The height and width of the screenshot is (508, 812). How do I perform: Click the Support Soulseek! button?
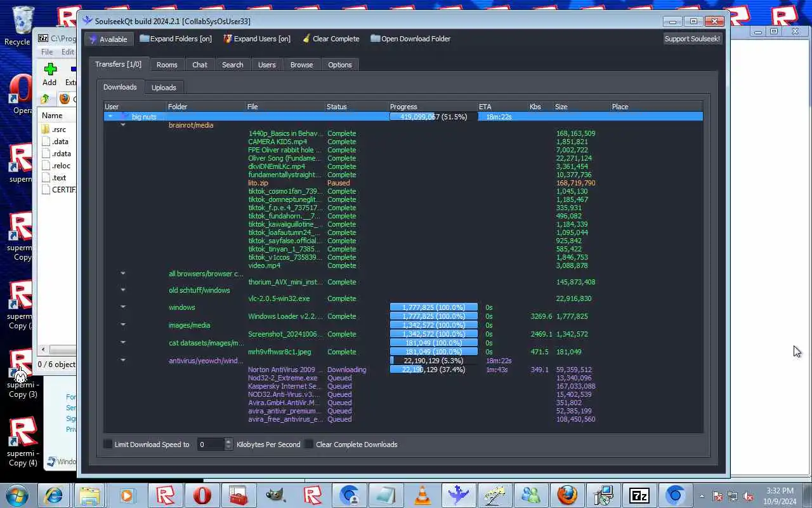(692, 39)
